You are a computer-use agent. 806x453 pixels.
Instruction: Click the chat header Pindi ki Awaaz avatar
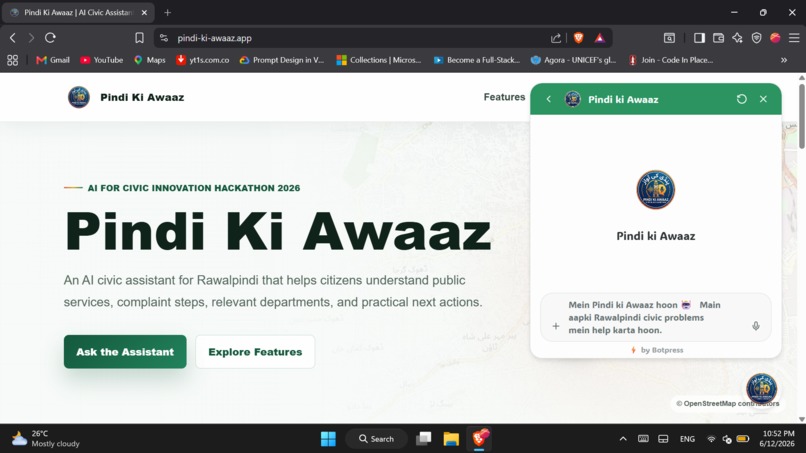click(x=573, y=99)
